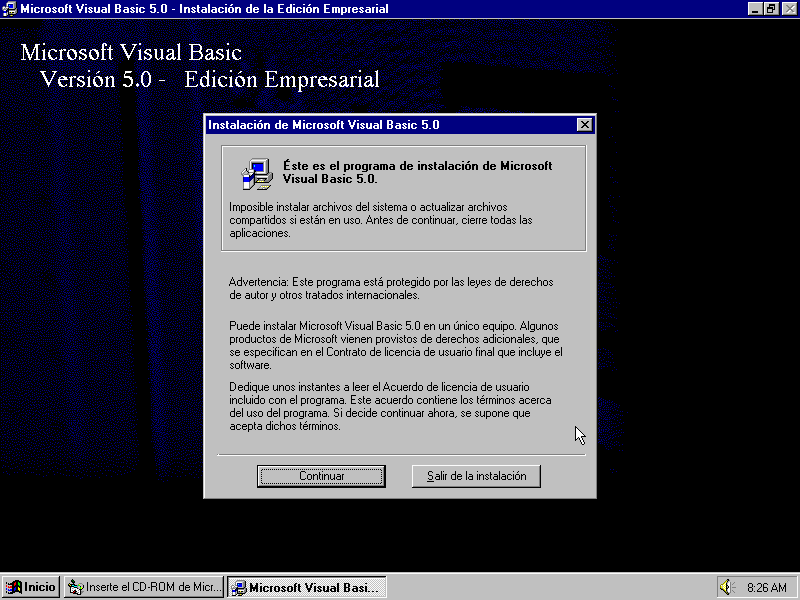Click the bold 'Éste es el programa' heading

click(417, 172)
